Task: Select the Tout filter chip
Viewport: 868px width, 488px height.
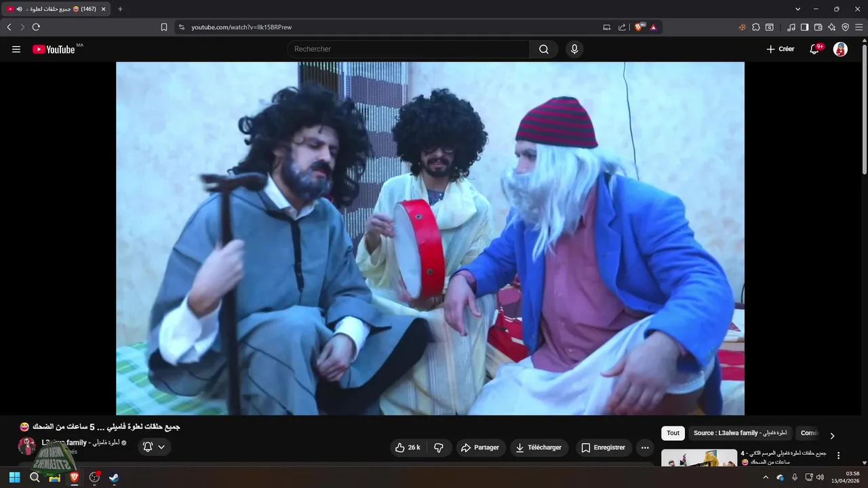Action: [673, 433]
